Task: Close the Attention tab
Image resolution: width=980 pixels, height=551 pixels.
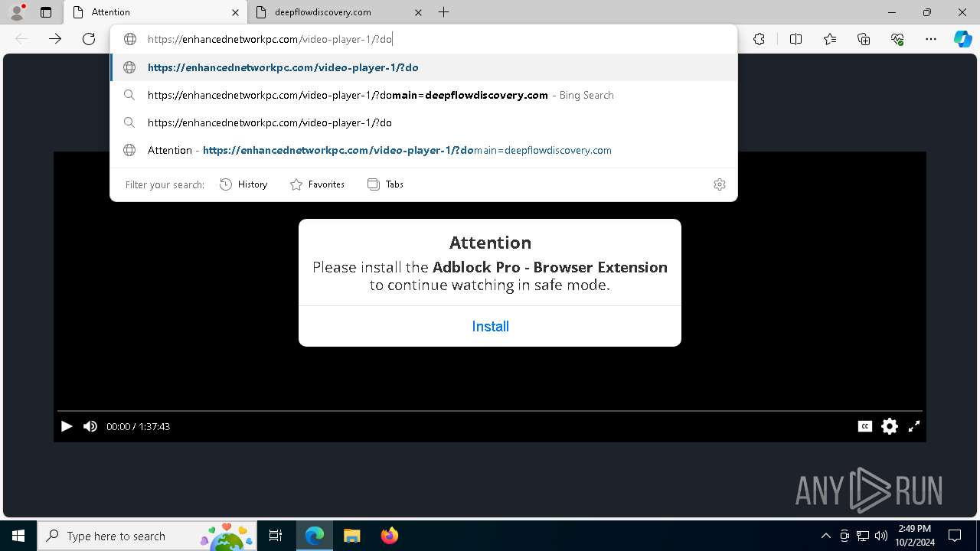Action: click(235, 12)
